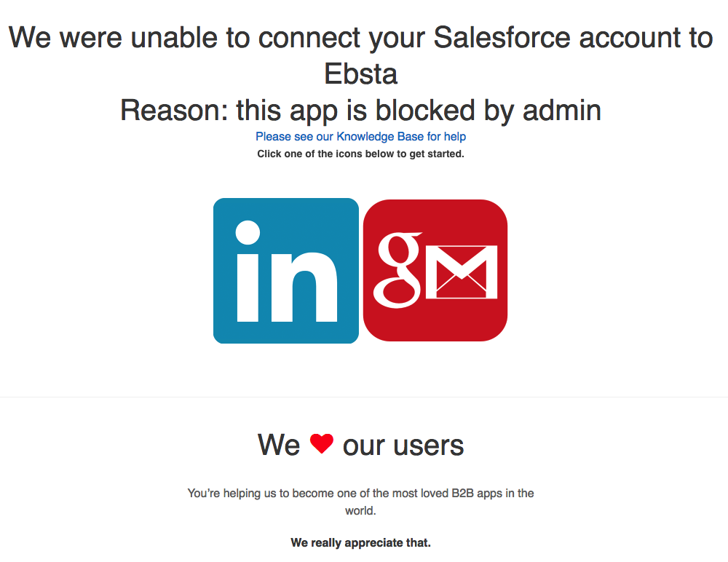Click the horizontal divider line
This screenshot has height=562, width=728.
pos(364,397)
